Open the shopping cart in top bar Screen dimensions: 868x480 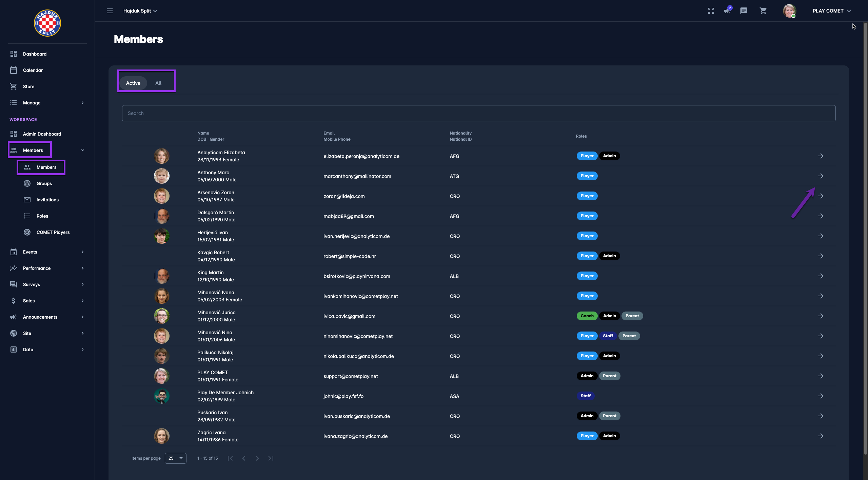[x=763, y=11]
